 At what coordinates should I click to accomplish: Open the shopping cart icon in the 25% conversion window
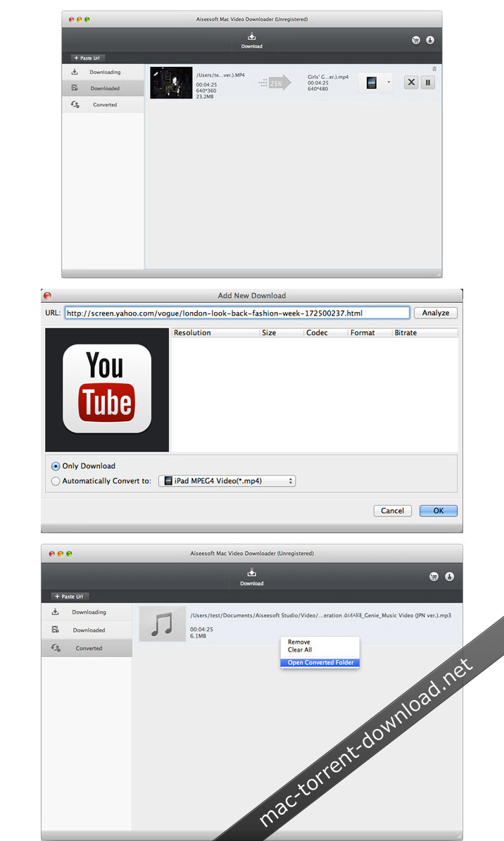tap(415, 40)
